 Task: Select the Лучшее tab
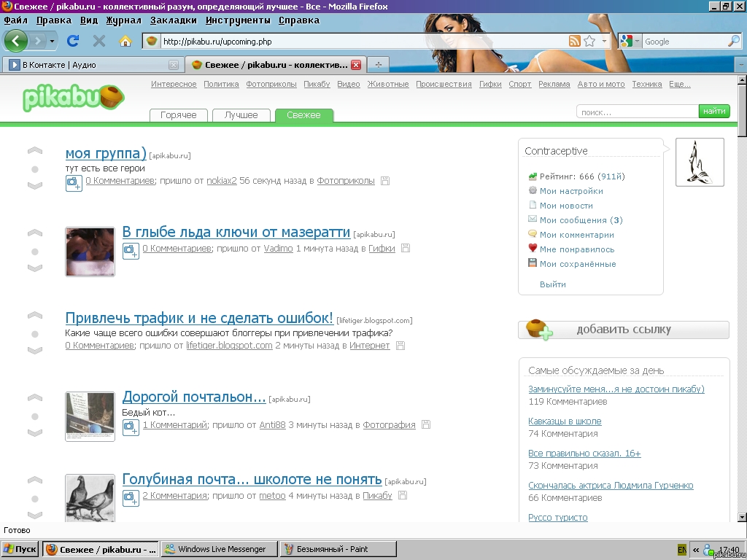pyautogui.click(x=241, y=115)
